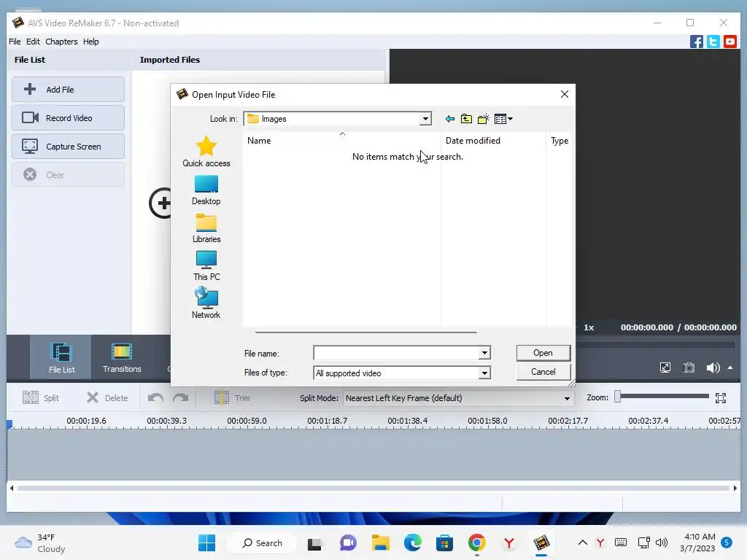
Task: Open the Twitter icon in AVS window
Action: (713, 42)
